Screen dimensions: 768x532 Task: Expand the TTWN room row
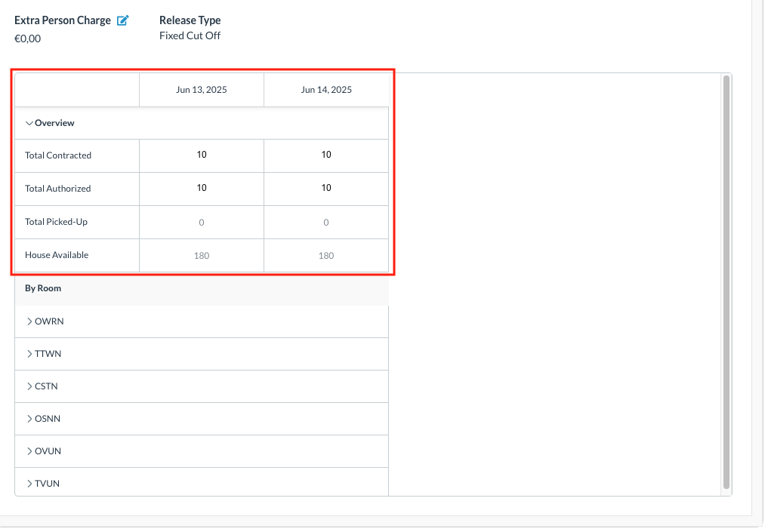(x=29, y=354)
